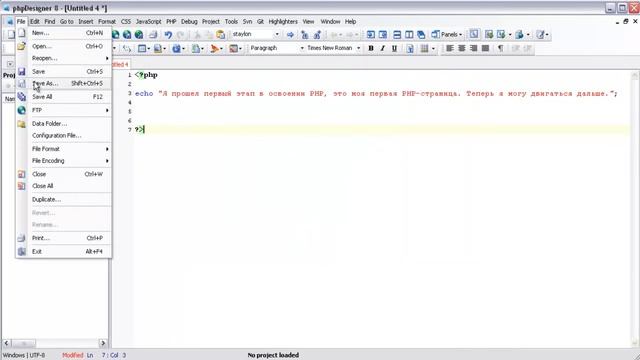Open the Debug menu
Image resolution: width=640 pixels, height=360 pixels.
click(189, 22)
